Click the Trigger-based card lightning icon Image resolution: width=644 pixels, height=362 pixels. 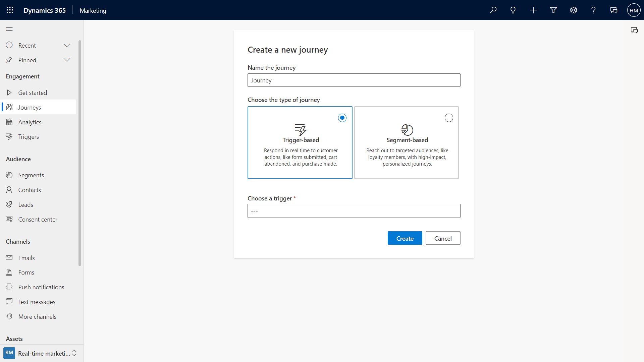301,129
